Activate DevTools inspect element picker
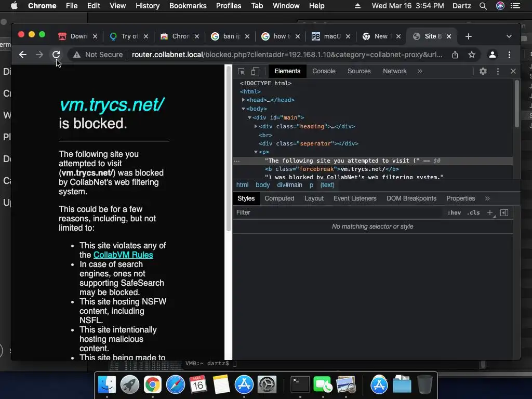 pos(241,71)
